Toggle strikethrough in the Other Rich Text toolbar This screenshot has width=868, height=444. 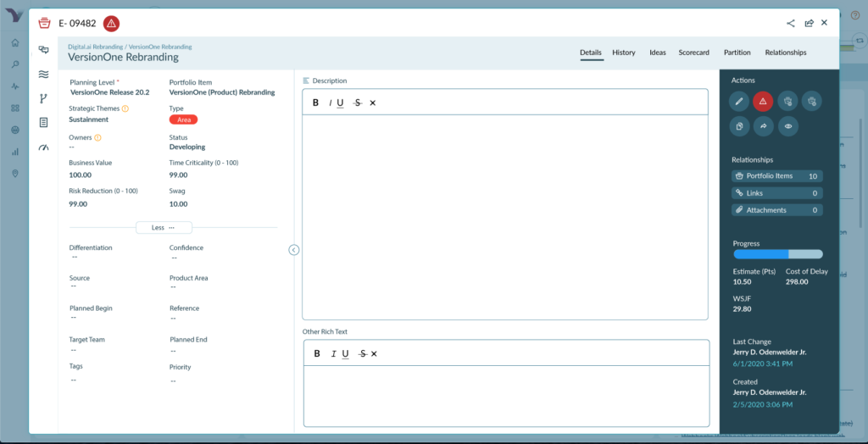click(x=363, y=354)
